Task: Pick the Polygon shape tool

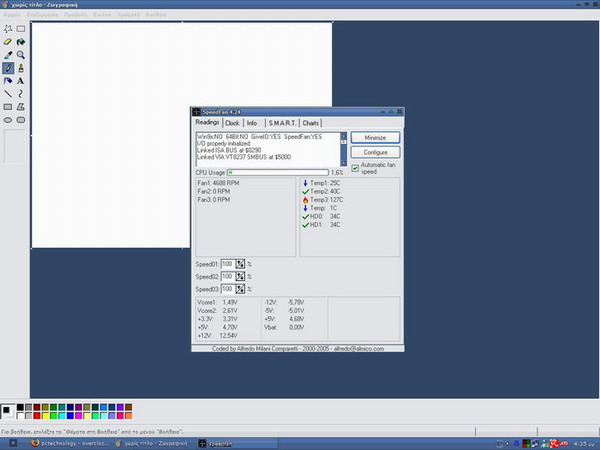Action: tap(21, 107)
